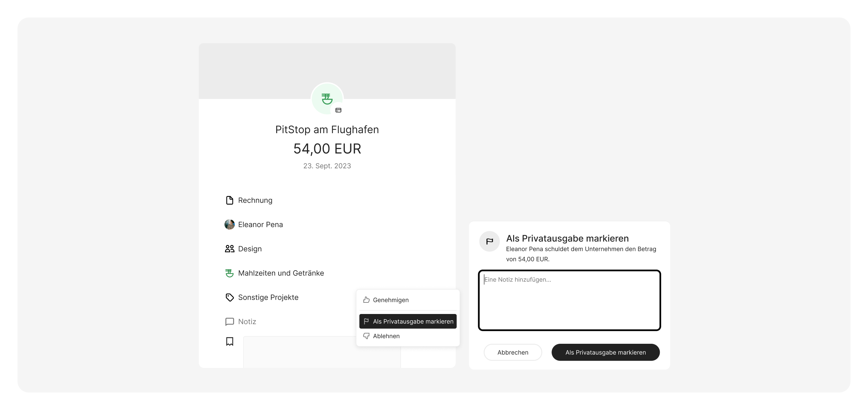Focus the Eine Notiz hinzufügen text field
868x410 pixels.
(x=569, y=300)
